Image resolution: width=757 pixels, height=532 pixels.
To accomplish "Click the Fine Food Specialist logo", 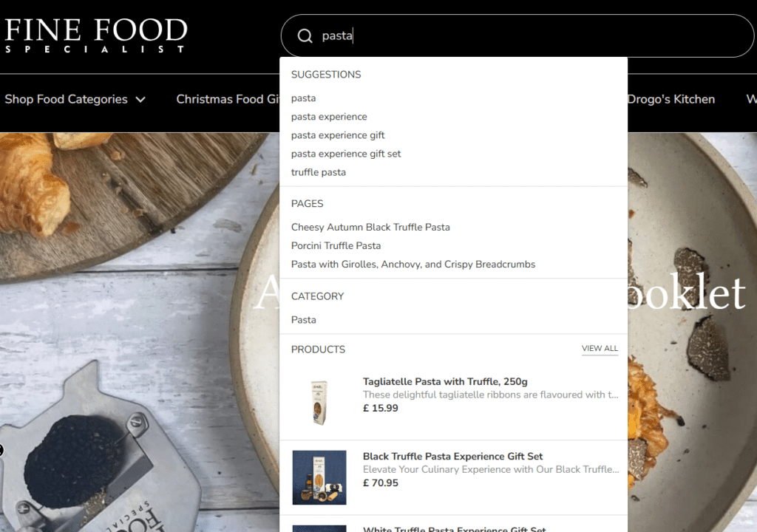I will (95, 35).
